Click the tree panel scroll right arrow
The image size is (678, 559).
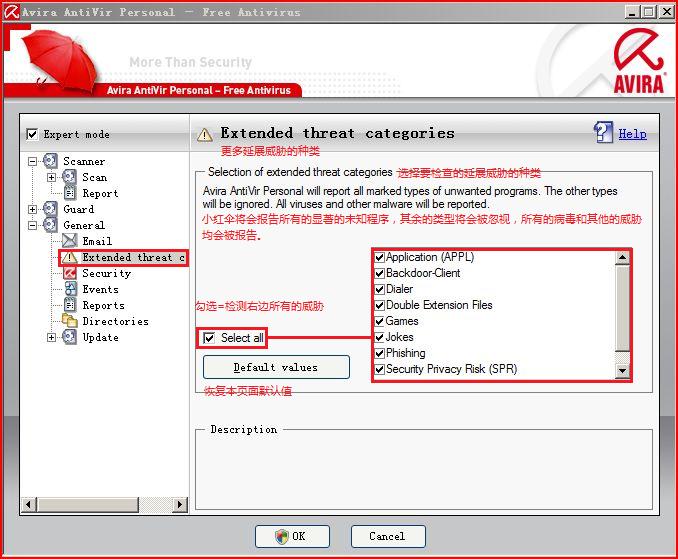click(179, 504)
